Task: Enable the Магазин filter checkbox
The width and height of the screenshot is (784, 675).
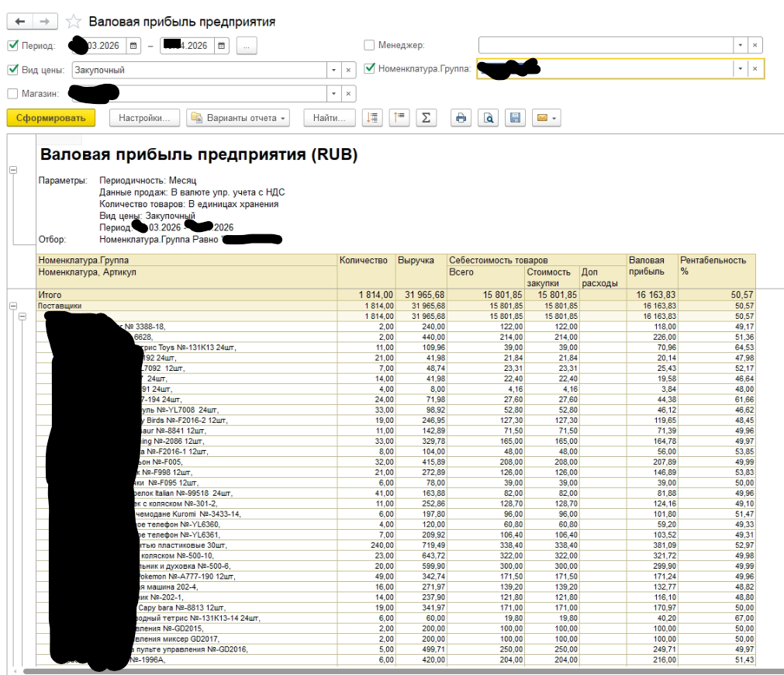Action: coord(12,94)
